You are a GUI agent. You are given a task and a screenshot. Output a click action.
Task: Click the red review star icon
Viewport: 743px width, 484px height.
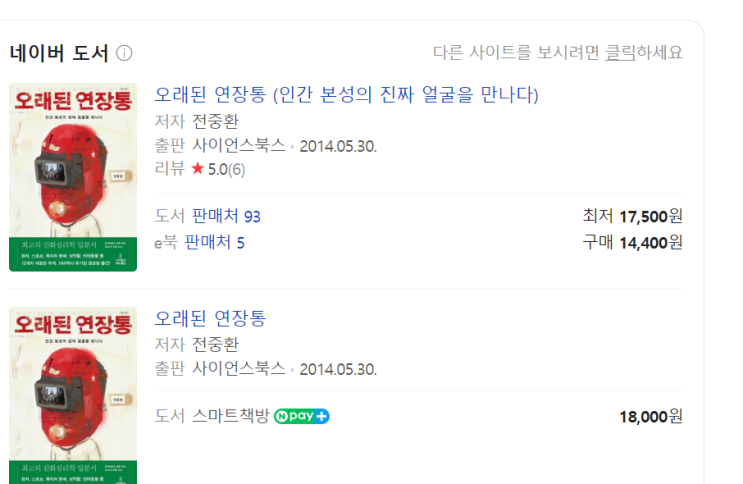click(x=197, y=169)
